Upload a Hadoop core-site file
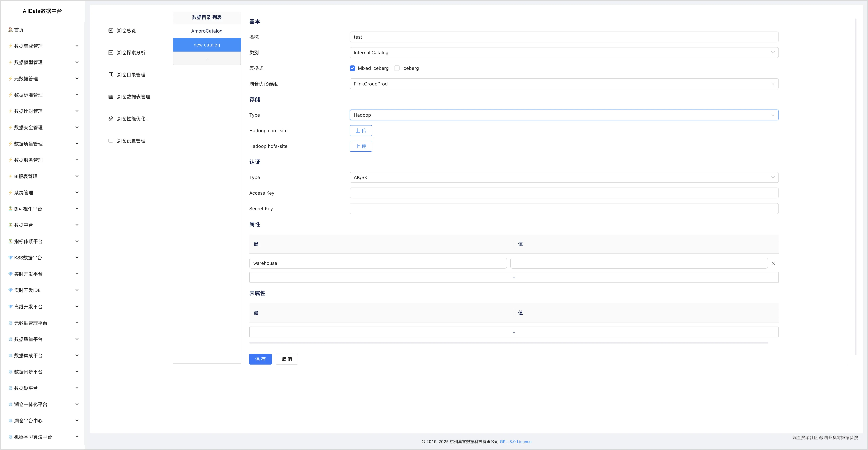This screenshot has width=868, height=450. [361, 131]
